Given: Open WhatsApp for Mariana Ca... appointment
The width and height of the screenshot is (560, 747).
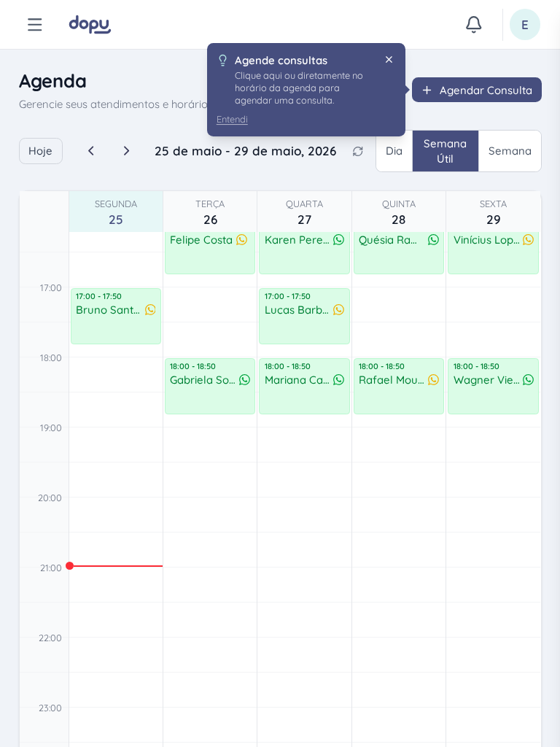Looking at the screenshot, I should (338, 379).
